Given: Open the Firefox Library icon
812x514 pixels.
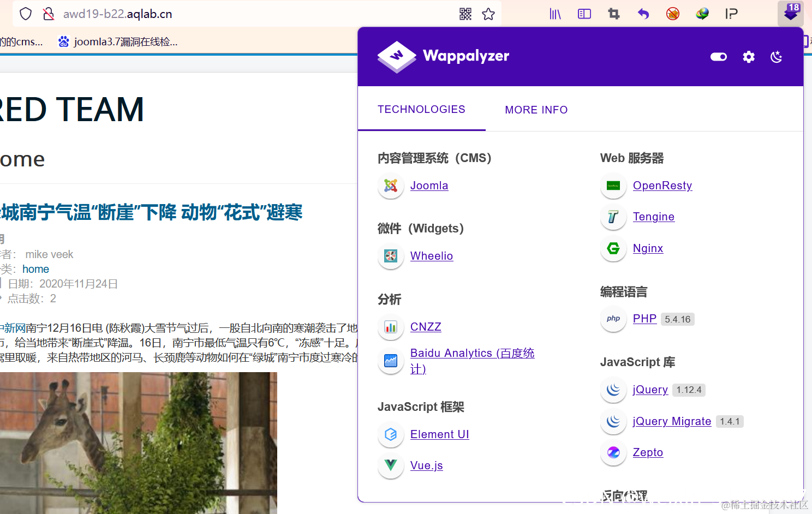Looking at the screenshot, I should tap(555, 14).
